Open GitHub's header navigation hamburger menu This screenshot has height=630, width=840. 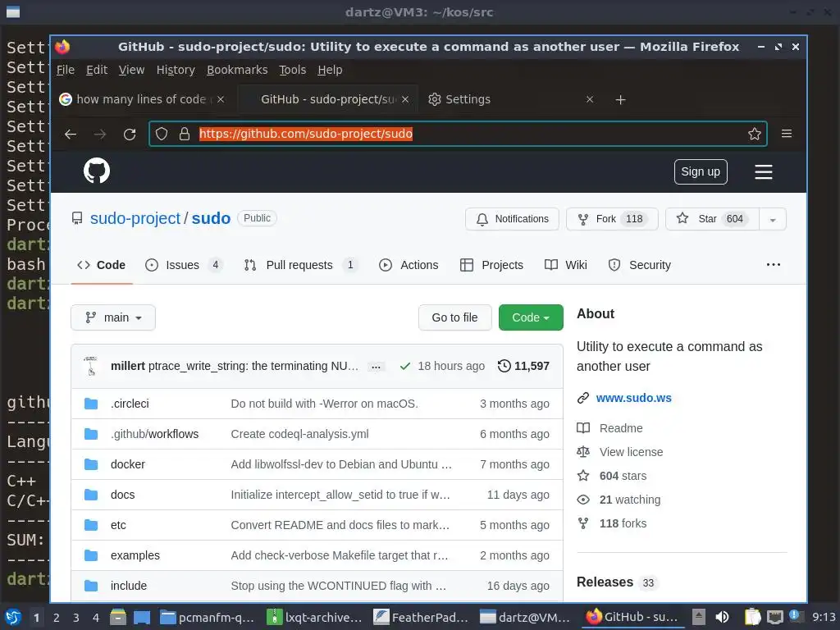click(764, 172)
